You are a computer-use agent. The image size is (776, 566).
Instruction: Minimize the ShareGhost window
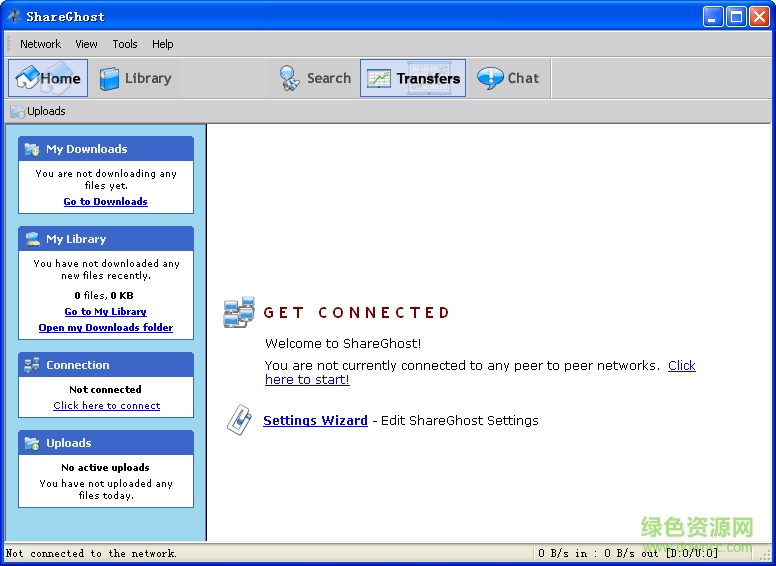point(713,17)
